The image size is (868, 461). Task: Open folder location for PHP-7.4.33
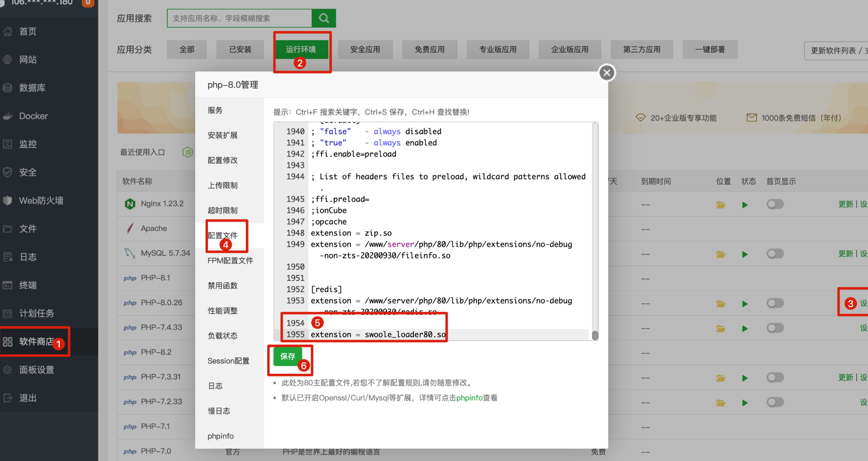click(720, 328)
